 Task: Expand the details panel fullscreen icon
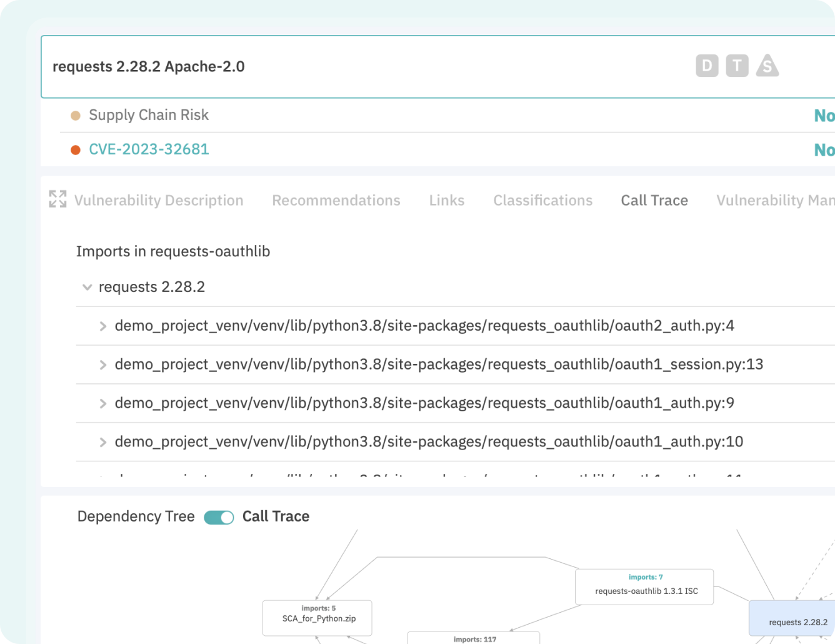57,199
